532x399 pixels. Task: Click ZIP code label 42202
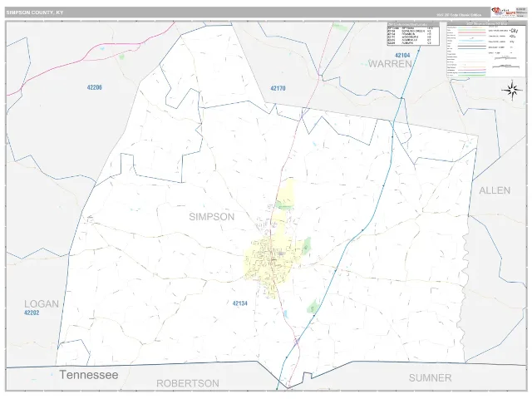[x=32, y=313]
